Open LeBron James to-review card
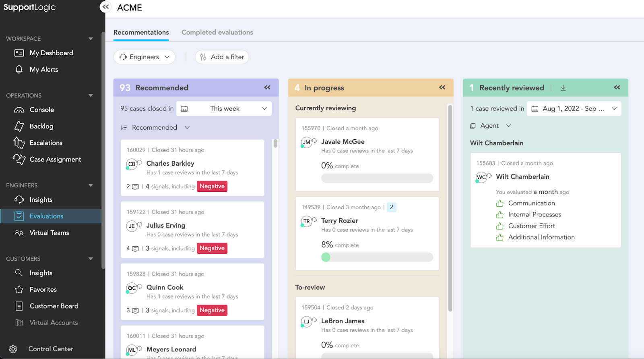 point(367,328)
